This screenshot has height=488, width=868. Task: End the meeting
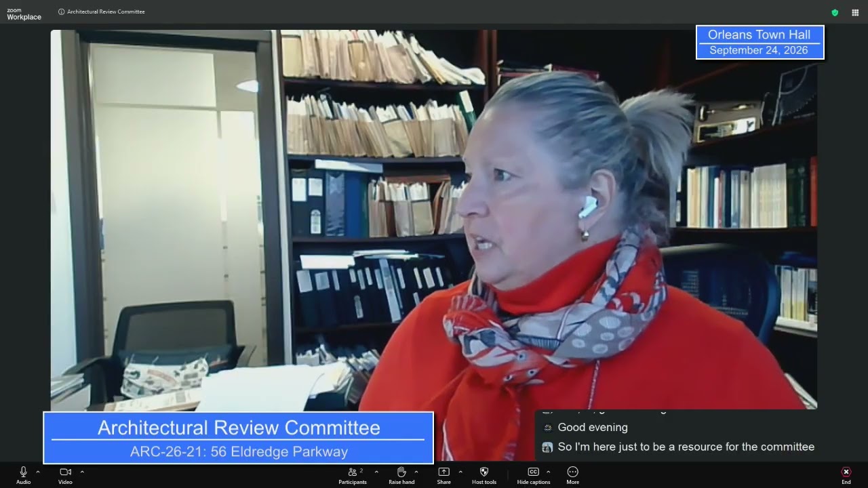point(846,475)
